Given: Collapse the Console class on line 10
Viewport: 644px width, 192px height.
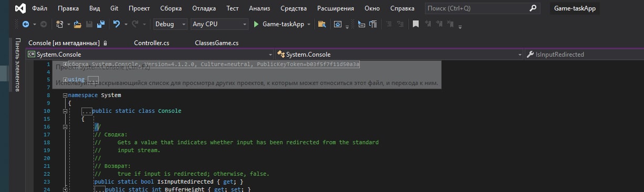Looking at the screenshot, I should click(65, 111).
